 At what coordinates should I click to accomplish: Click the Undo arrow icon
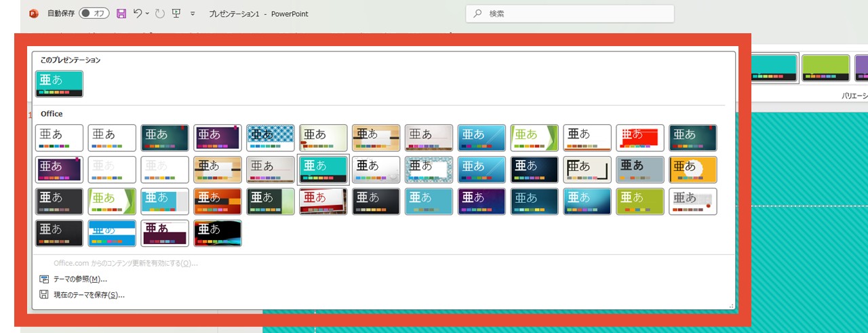[x=138, y=14]
